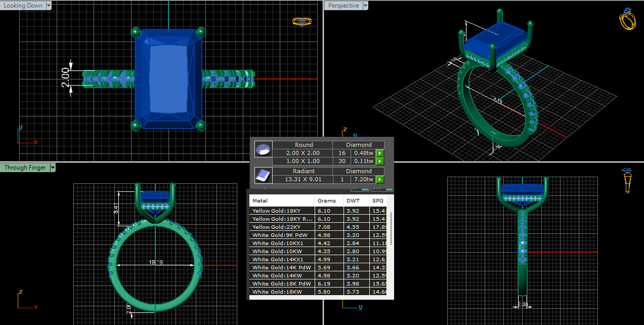Click the orange ring icon in Perspective viewport
644x325 pixels.
[627, 20]
